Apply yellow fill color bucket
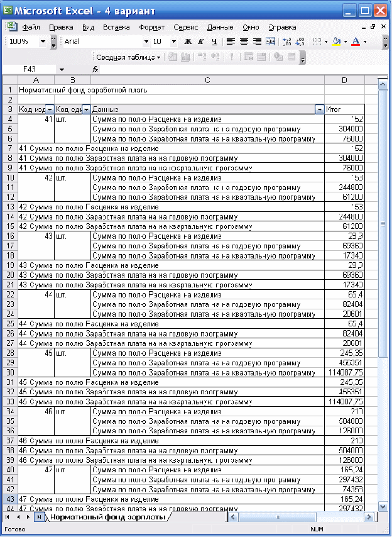 click(337, 42)
